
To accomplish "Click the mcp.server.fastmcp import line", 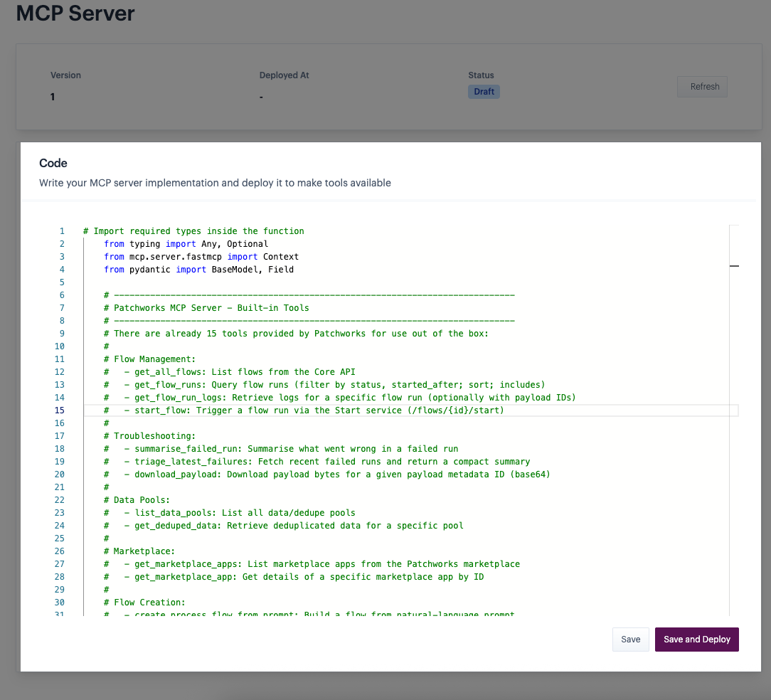I will coord(201,257).
